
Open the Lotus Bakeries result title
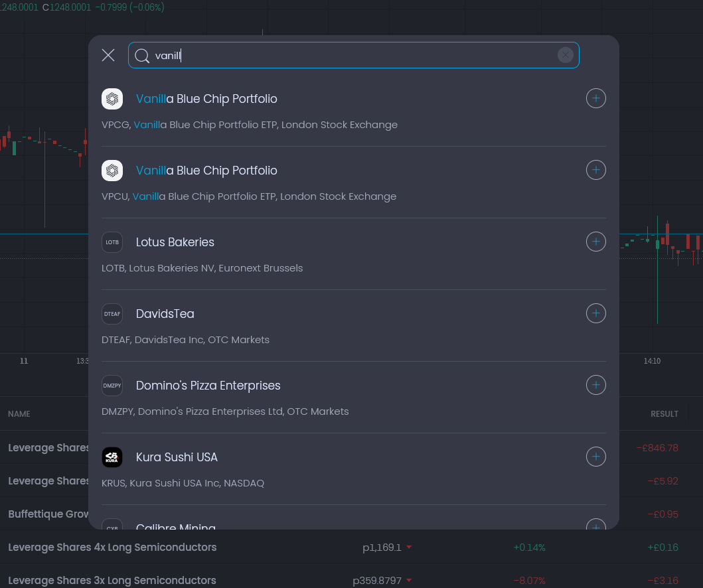(175, 242)
